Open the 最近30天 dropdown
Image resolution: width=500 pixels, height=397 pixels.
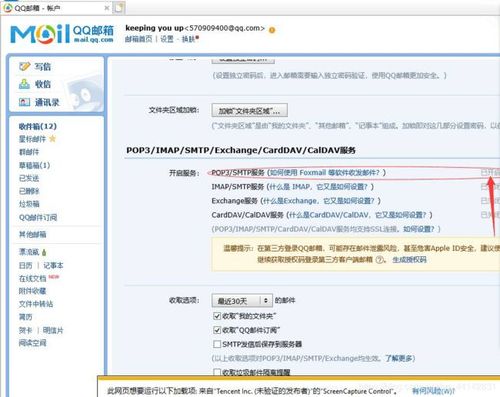point(242,301)
